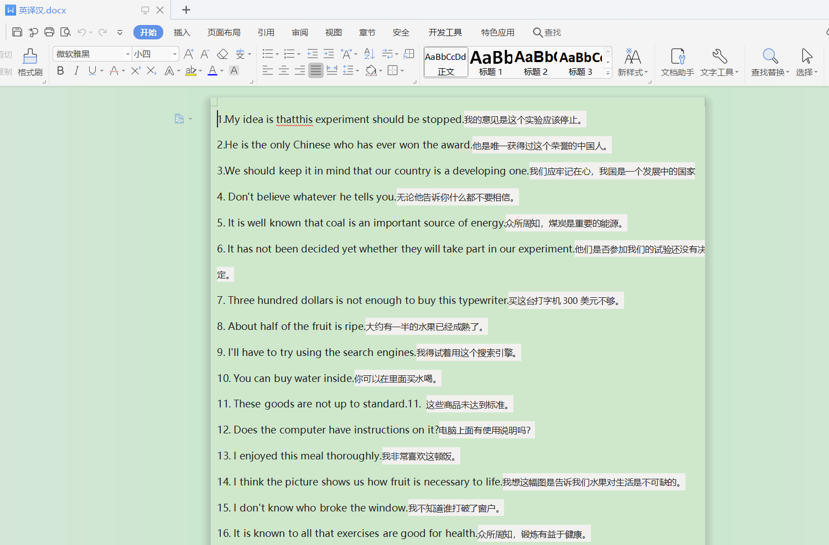Switch to the 视图 tab
The width and height of the screenshot is (829, 545).
[x=334, y=32]
